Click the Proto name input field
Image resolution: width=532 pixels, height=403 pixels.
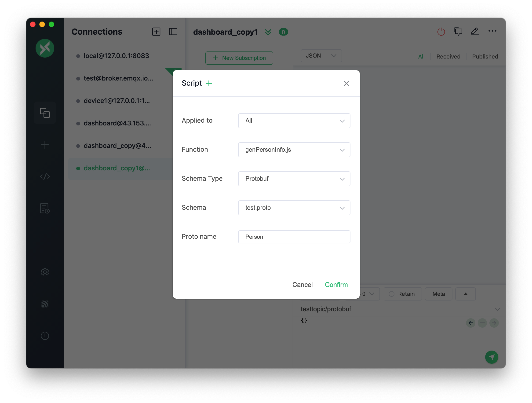pos(294,237)
